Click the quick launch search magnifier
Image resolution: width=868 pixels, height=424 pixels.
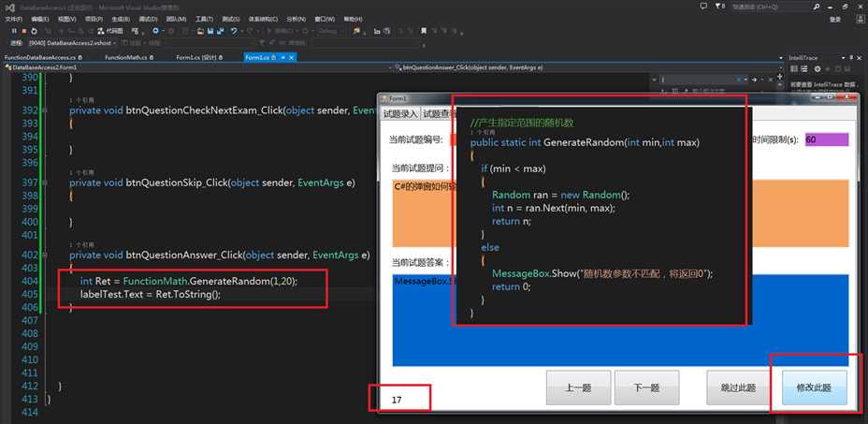[817, 7]
